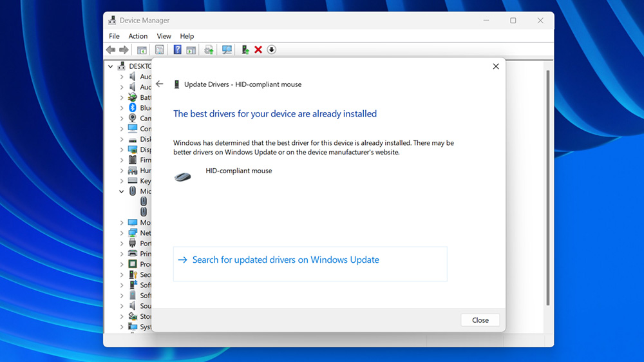
Task: Select the Print queues category icon
Action: point(133,254)
